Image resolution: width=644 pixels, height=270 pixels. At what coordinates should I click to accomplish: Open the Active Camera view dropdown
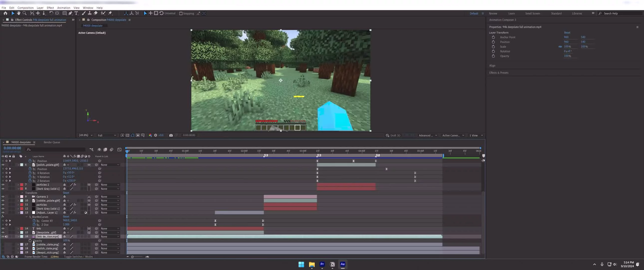pos(453,135)
